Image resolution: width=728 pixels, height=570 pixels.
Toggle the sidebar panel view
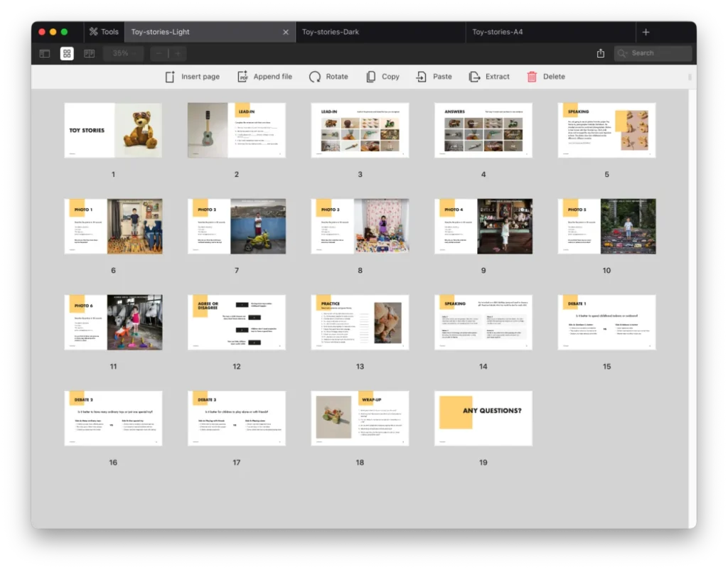coord(45,53)
